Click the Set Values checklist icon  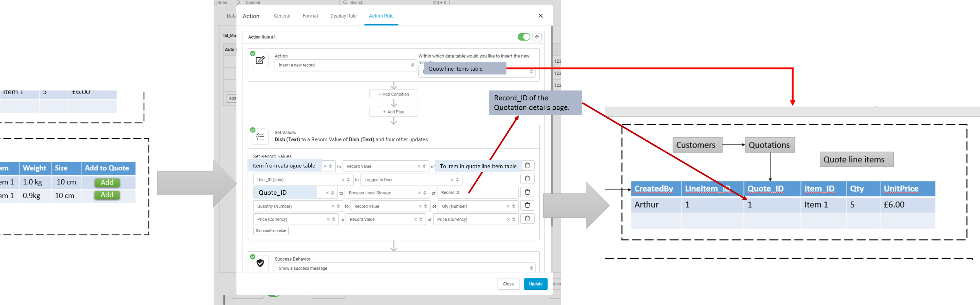pyautogui.click(x=260, y=137)
